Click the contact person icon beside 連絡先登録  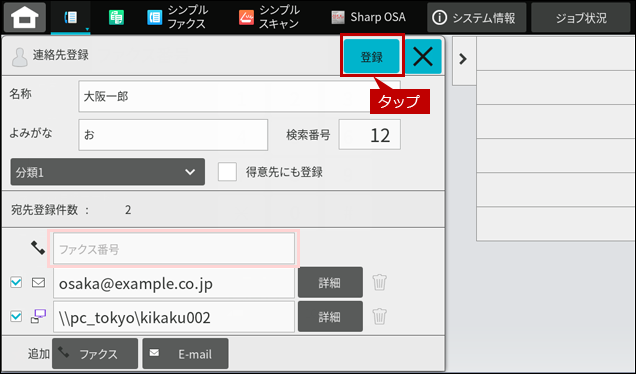19,57
